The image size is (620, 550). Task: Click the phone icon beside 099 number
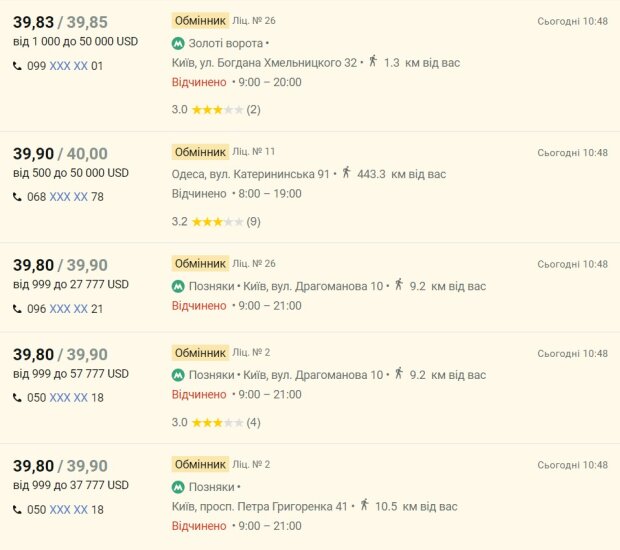pos(17,66)
